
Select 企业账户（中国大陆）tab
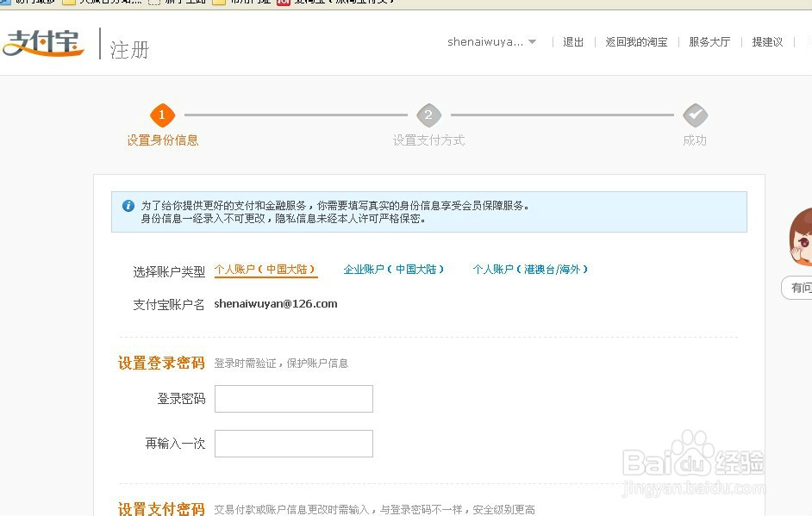(394, 270)
